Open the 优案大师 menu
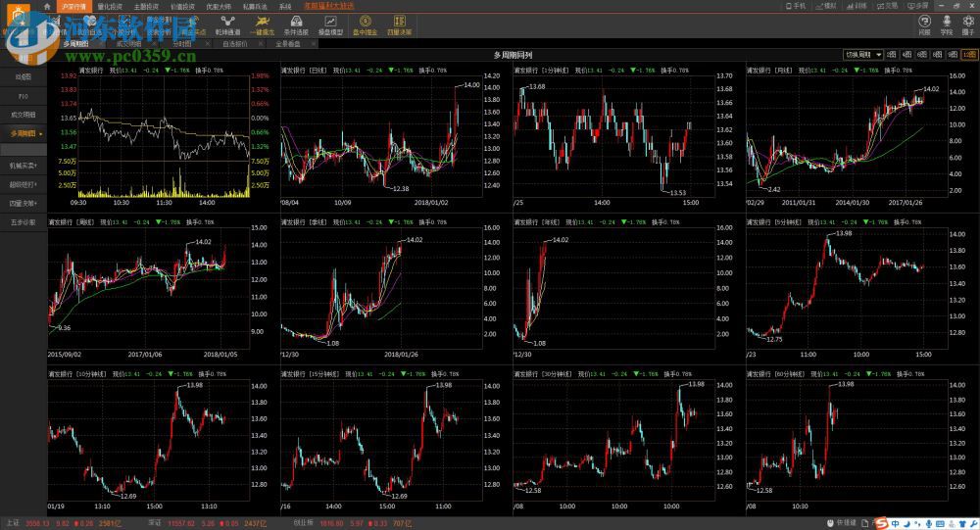This screenshot has width=980, height=530. click(x=219, y=6)
